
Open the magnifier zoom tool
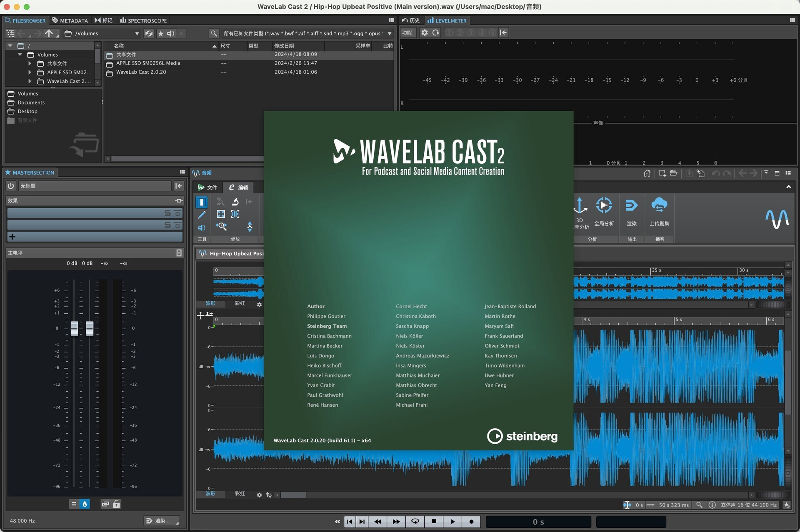(221, 226)
